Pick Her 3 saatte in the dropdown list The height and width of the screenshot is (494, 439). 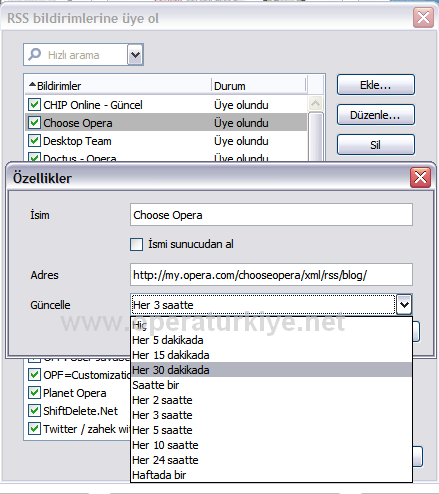tap(271, 415)
